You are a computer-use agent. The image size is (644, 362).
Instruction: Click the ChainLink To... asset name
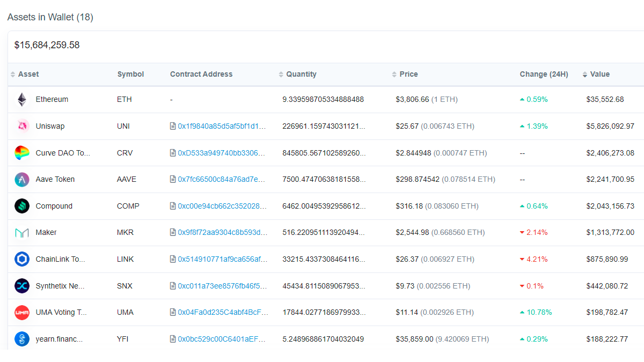pos(60,259)
